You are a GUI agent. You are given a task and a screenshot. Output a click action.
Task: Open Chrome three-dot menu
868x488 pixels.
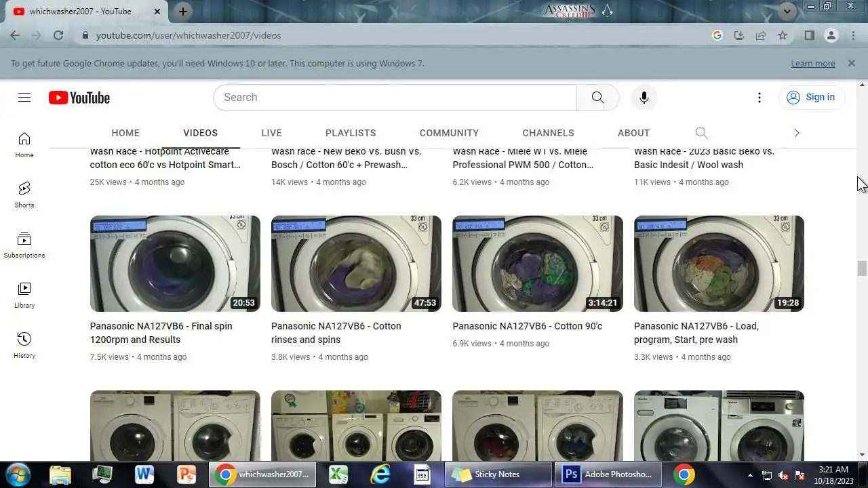[853, 35]
